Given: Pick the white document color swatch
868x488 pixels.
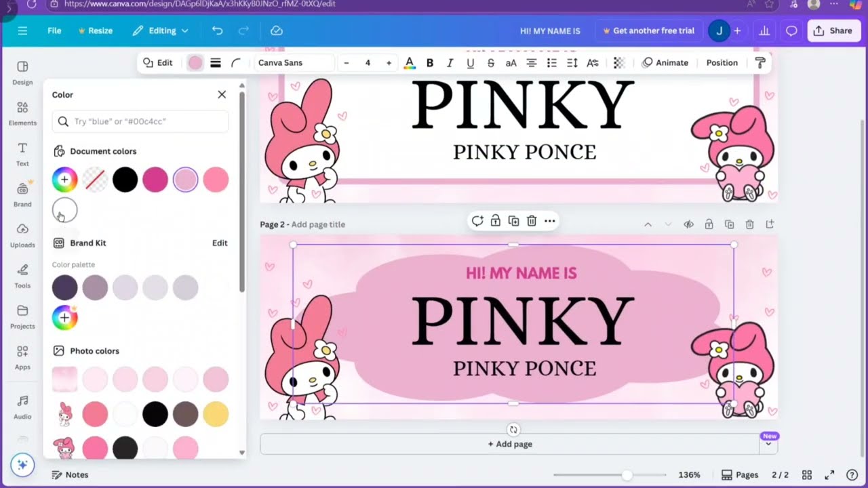Looking at the screenshot, I should click(x=65, y=210).
